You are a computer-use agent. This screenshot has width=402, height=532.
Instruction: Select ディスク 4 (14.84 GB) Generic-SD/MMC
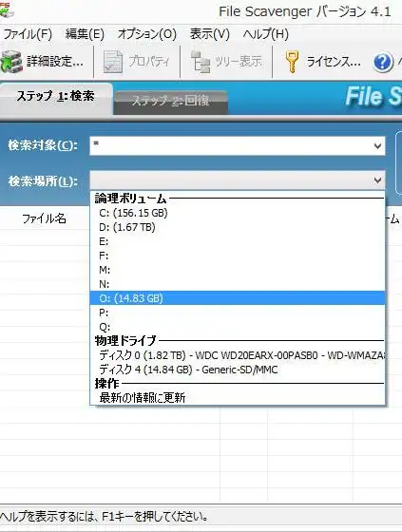pyautogui.click(x=238, y=370)
